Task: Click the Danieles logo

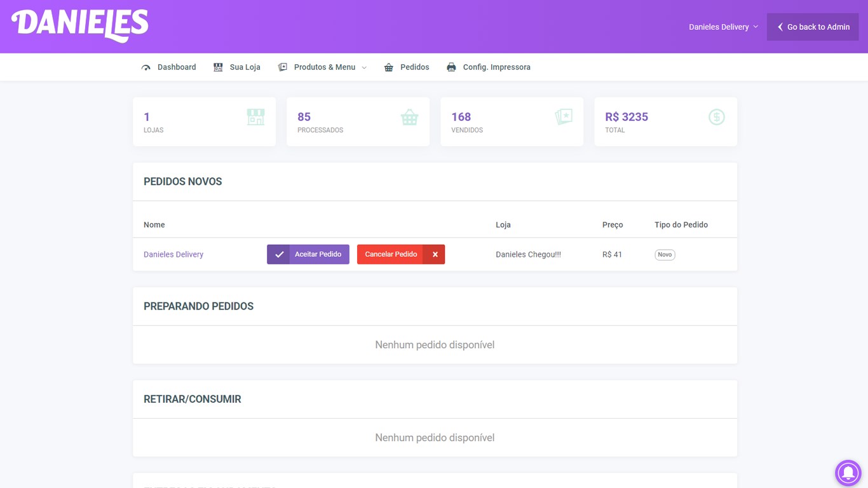Action: (80, 26)
